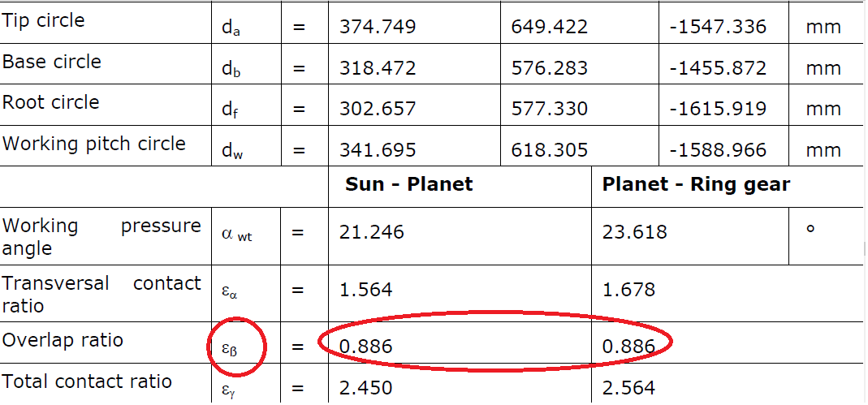Click the Tip circle value -1547.336
The height and width of the screenshot is (405, 868).
pyautogui.click(x=718, y=27)
